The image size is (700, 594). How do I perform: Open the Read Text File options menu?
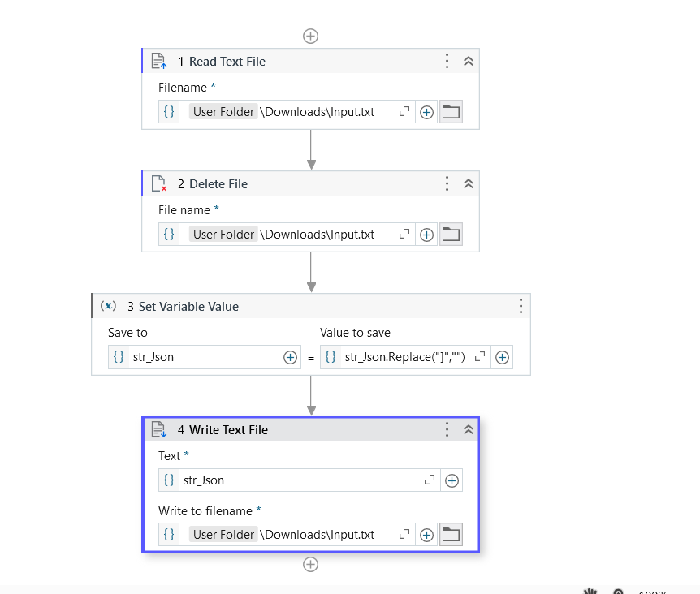click(447, 61)
